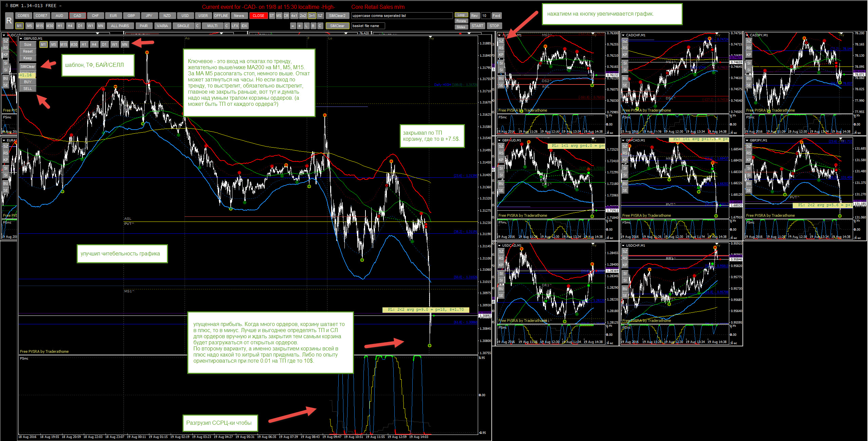Viewport: 868px width, 441px height.
Task: Click the BU button in the CADCHF chart
Action: (625, 78)
